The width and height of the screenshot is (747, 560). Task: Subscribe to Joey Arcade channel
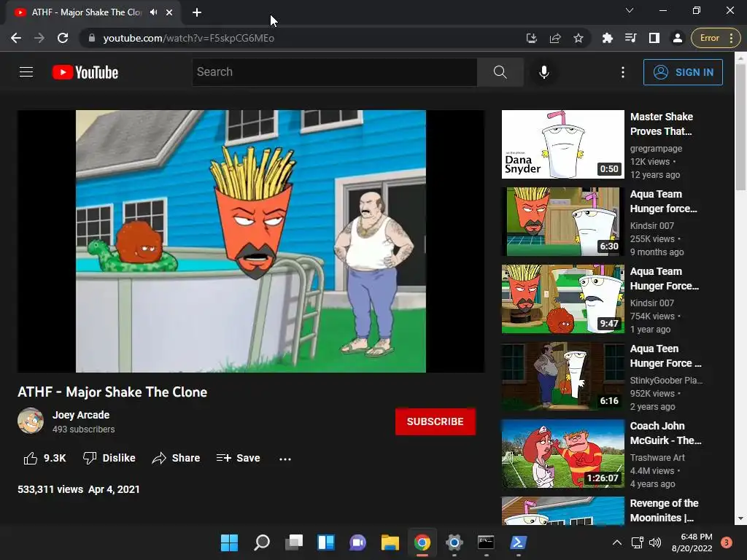435,421
